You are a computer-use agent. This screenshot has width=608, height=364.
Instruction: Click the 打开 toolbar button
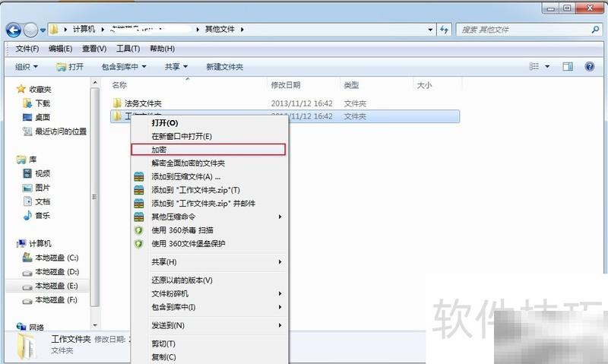pos(70,67)
